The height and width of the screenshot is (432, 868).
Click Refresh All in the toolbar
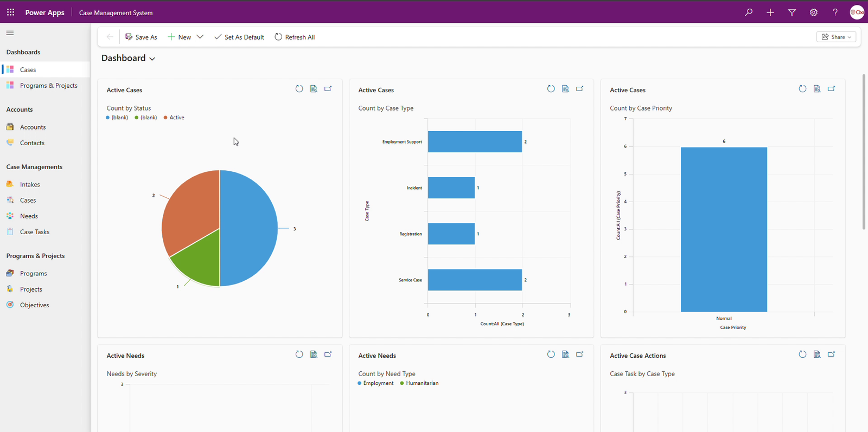point(295,37)
